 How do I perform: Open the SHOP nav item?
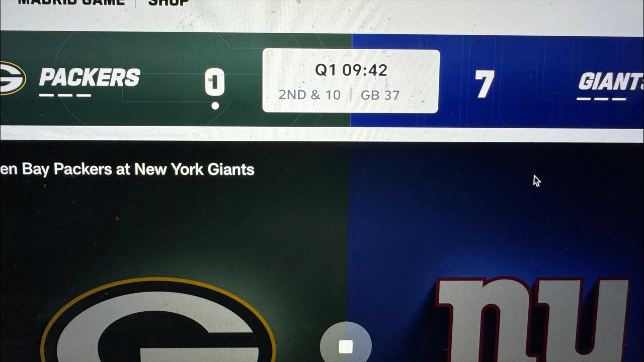coord(169,2)
